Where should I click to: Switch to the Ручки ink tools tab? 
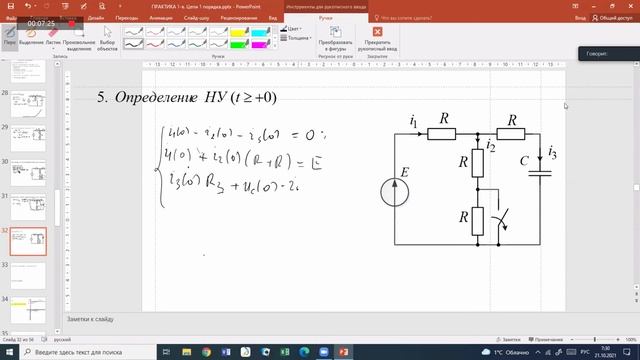pyautogui.click(x=326, y=18)
